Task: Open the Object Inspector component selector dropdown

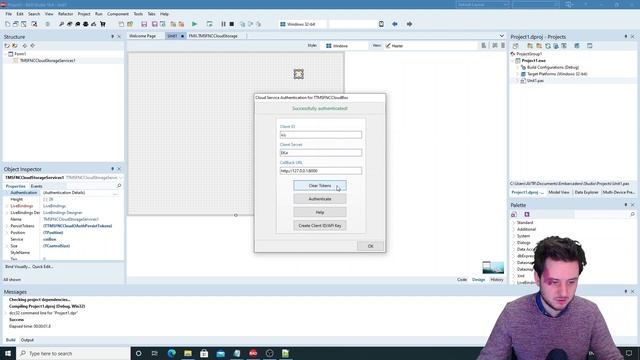Action: [x=120, y=178]
